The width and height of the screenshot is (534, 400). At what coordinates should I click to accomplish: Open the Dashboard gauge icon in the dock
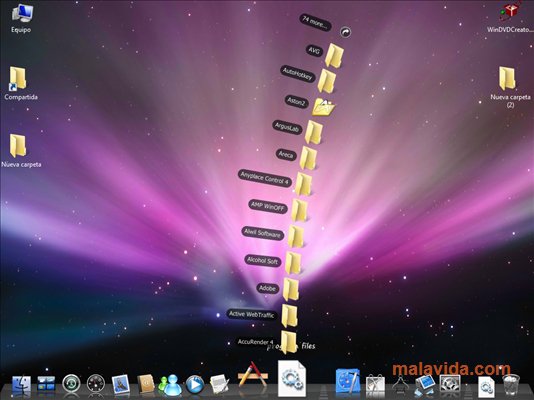pos(96,384)
